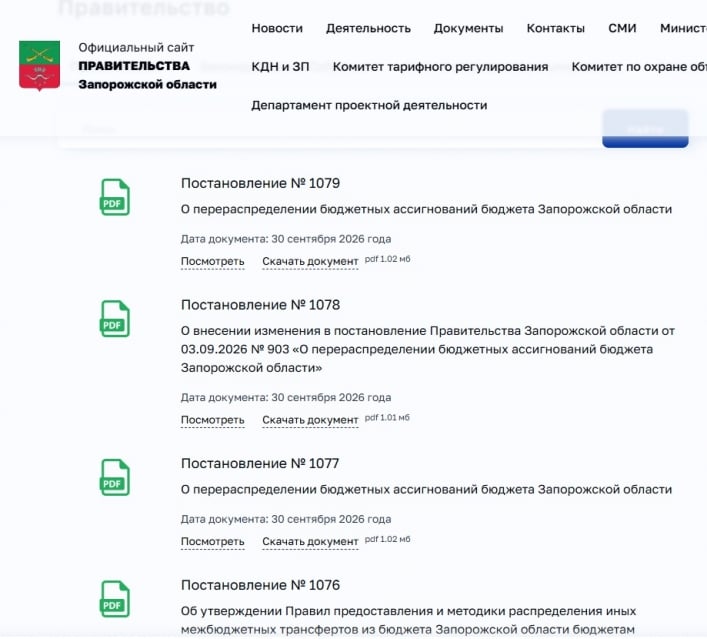Click the blue search button
Screen dimensions: 707x639
645,129
